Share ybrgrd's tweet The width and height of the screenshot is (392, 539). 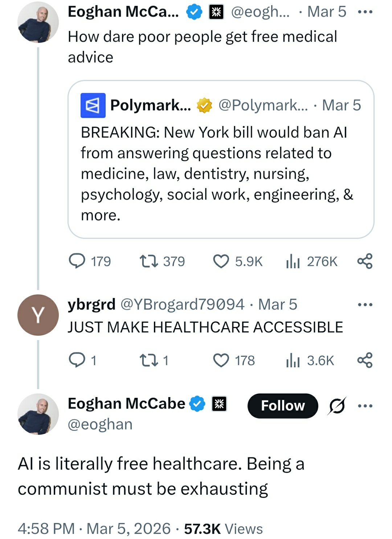click(x=365, y=360)
